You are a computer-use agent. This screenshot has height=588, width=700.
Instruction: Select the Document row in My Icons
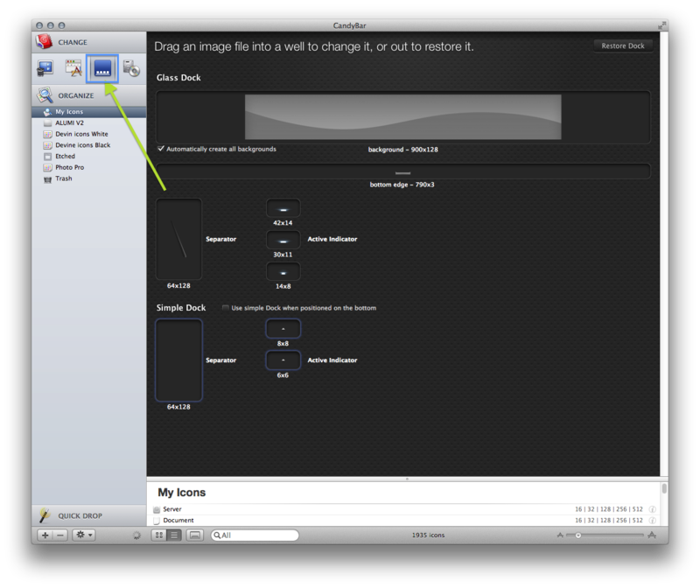(x=403, y=520)
